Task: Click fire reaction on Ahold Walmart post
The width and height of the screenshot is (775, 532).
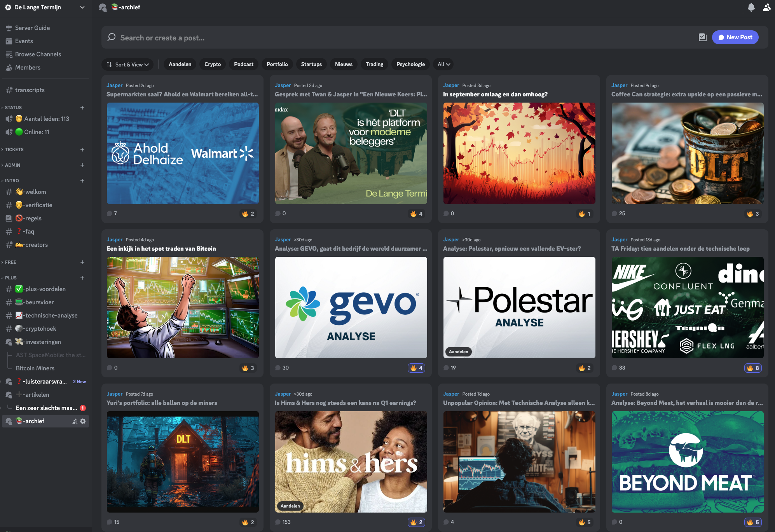Action: [248, 214]
